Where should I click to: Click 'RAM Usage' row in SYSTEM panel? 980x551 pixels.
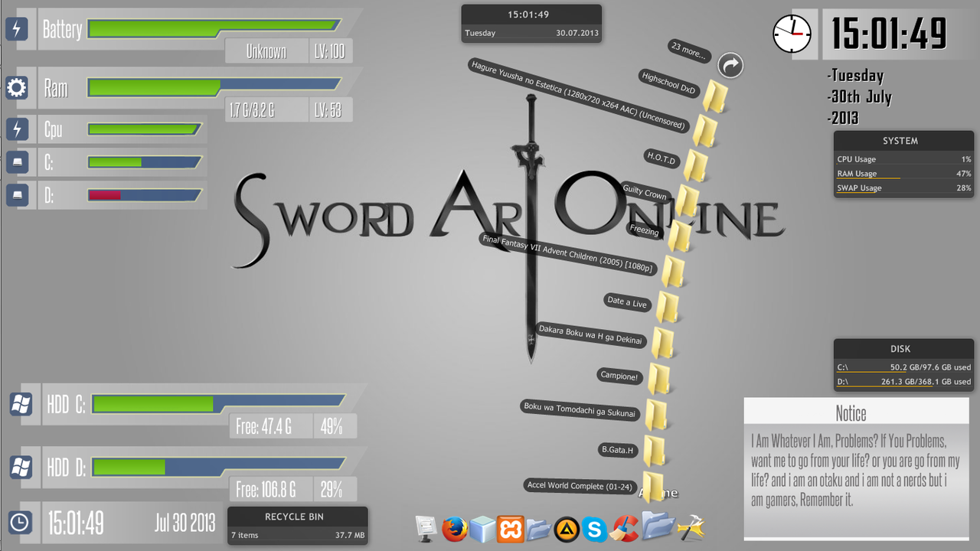click(904, 174)
